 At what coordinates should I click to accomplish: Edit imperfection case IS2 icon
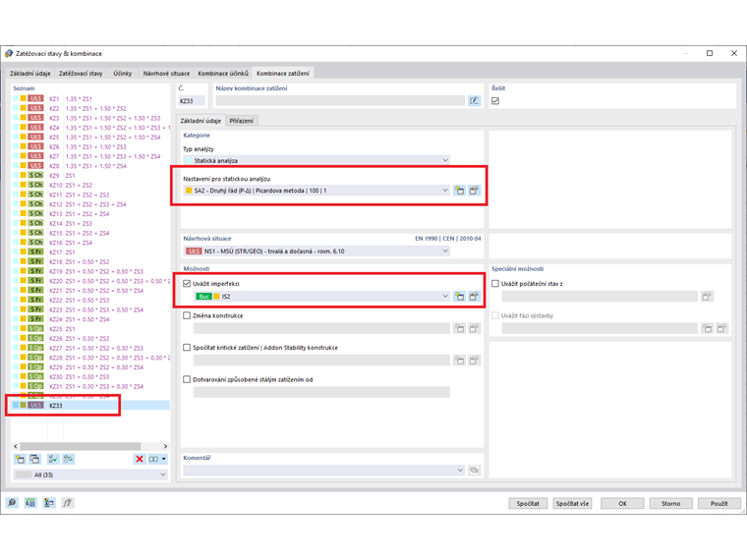tap(474, 296)
